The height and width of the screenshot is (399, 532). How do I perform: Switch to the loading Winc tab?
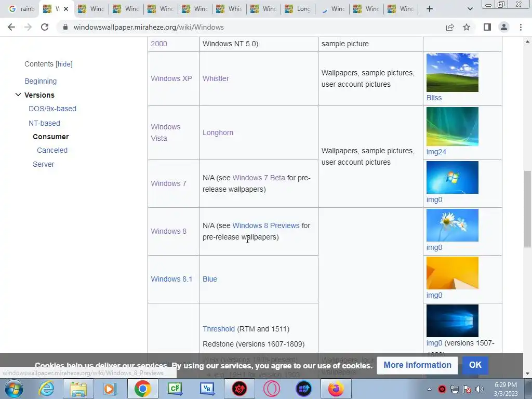tap(332, 9)
